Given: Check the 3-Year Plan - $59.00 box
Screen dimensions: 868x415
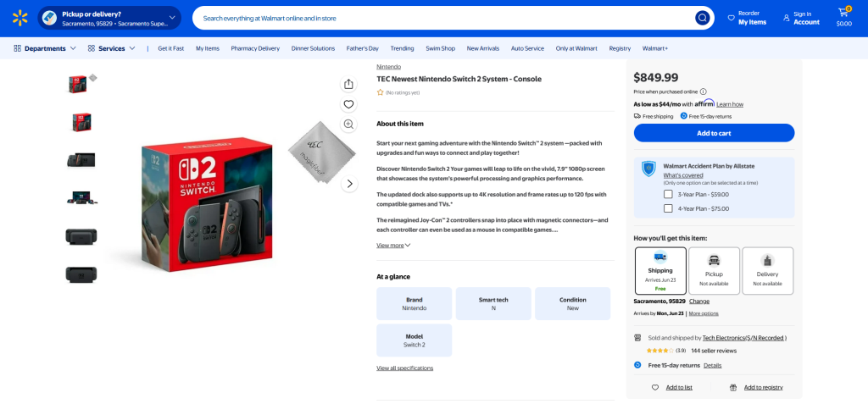Looking at the screenshot, I should click(x=668, y=194).
